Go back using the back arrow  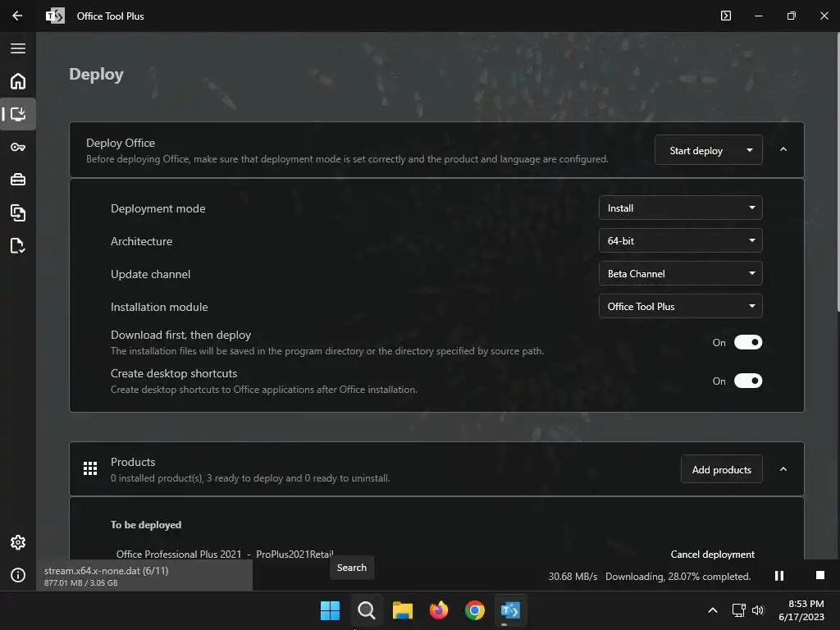click(x=17, y=16)
